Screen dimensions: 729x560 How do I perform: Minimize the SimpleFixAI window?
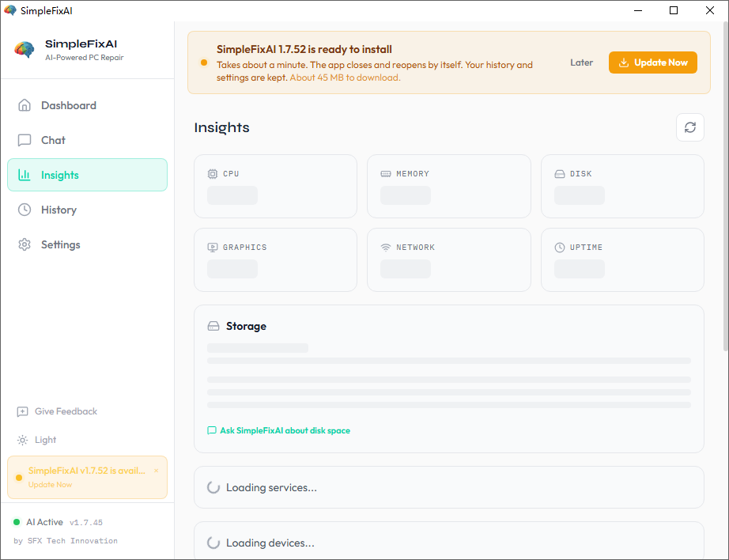(638, 10)
